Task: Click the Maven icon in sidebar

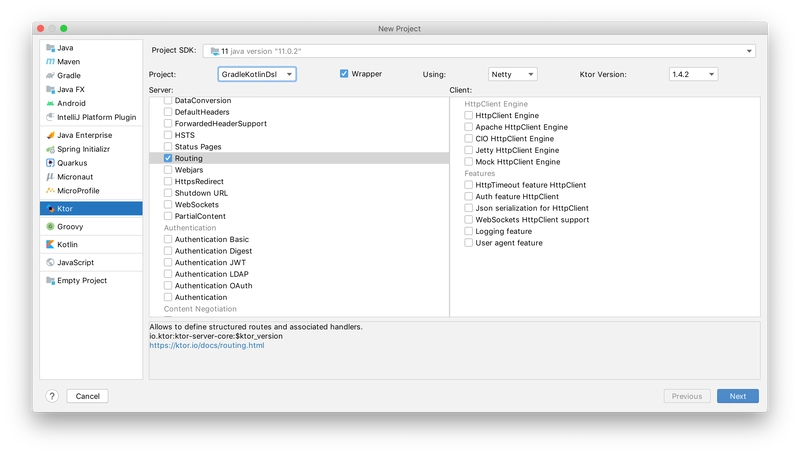Action: click(48, 61)
